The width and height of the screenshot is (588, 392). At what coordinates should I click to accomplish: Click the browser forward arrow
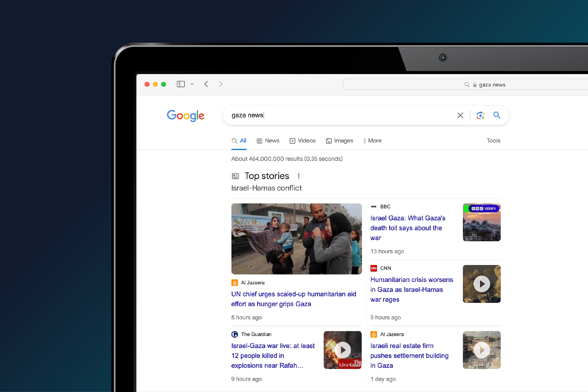pyautogui.click(x=221, y=84)
